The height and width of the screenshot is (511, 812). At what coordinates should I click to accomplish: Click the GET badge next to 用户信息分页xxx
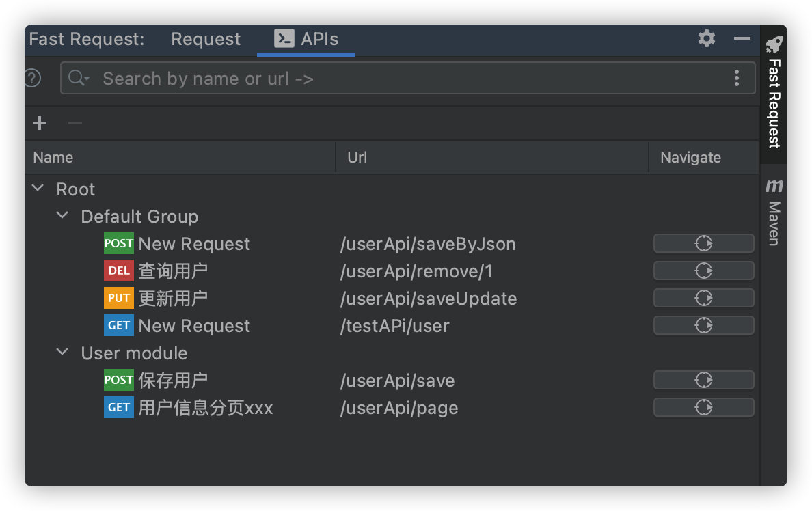click(x=118, y=407)
